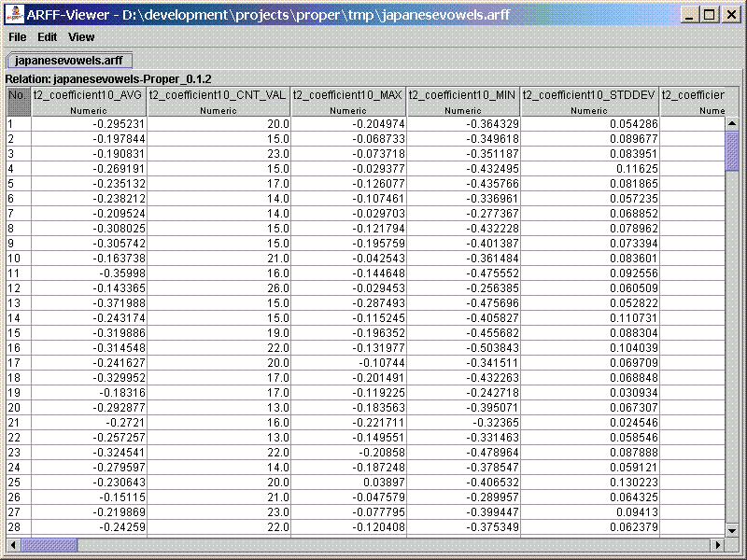747x560 pixels.
Task: Select MIN cell -0.24271 8 in row 19
Action: tap(463, 393)
